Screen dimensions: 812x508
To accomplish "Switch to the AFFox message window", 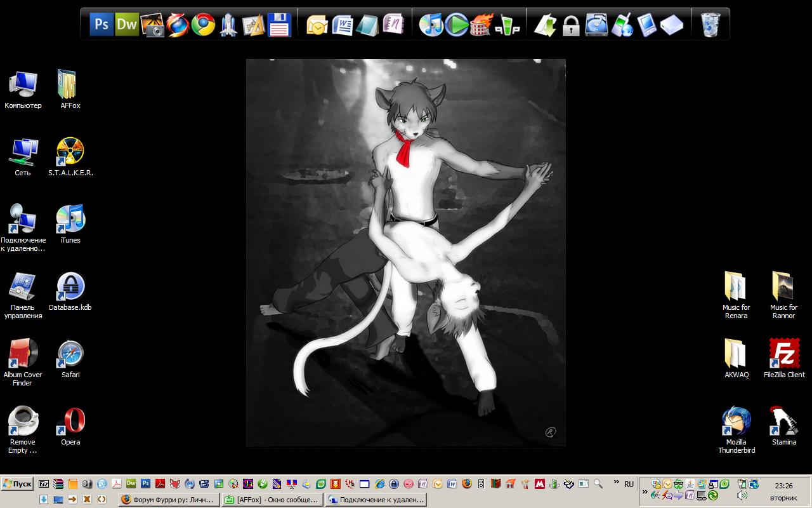I will point(272,500).
